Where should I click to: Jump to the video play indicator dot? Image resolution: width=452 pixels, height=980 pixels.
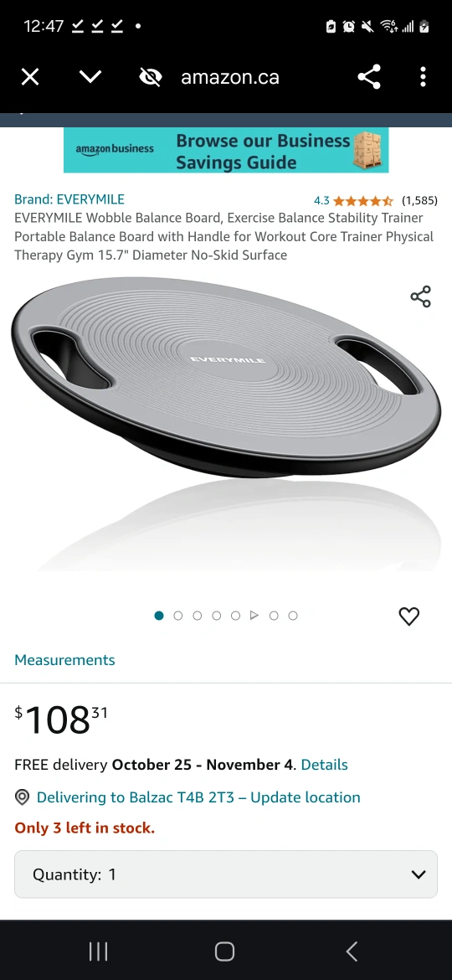pos(254,616)
